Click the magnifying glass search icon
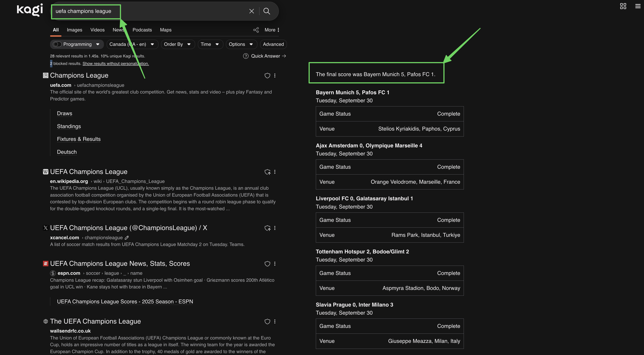Viewport: 644px width, 355px height. click(x=266, y=11)
